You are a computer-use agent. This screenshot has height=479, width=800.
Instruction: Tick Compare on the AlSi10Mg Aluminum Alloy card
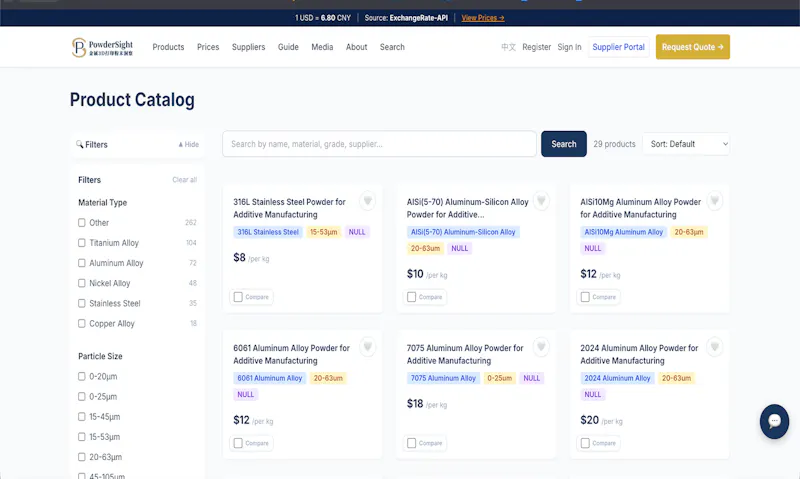coord(585,297)
